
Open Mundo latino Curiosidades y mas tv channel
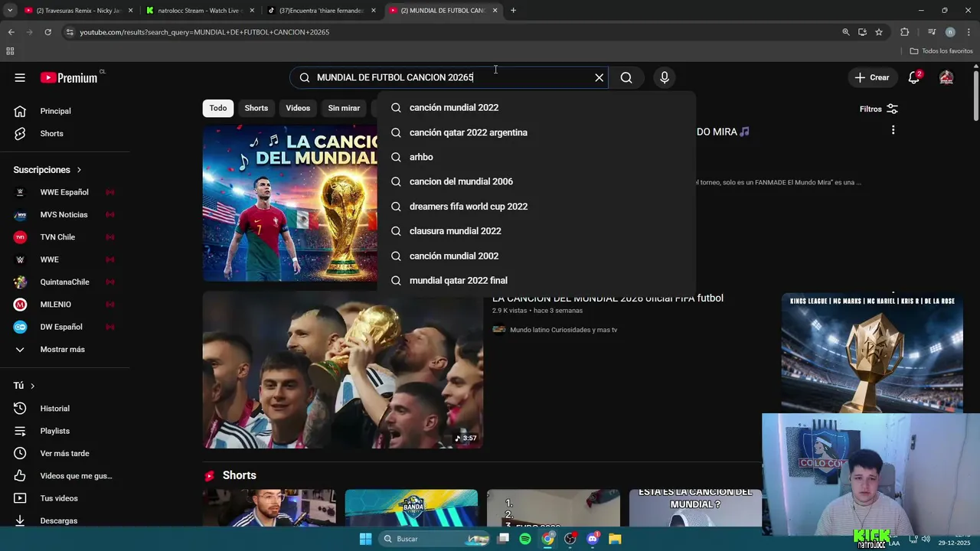(x=563, y=330)
